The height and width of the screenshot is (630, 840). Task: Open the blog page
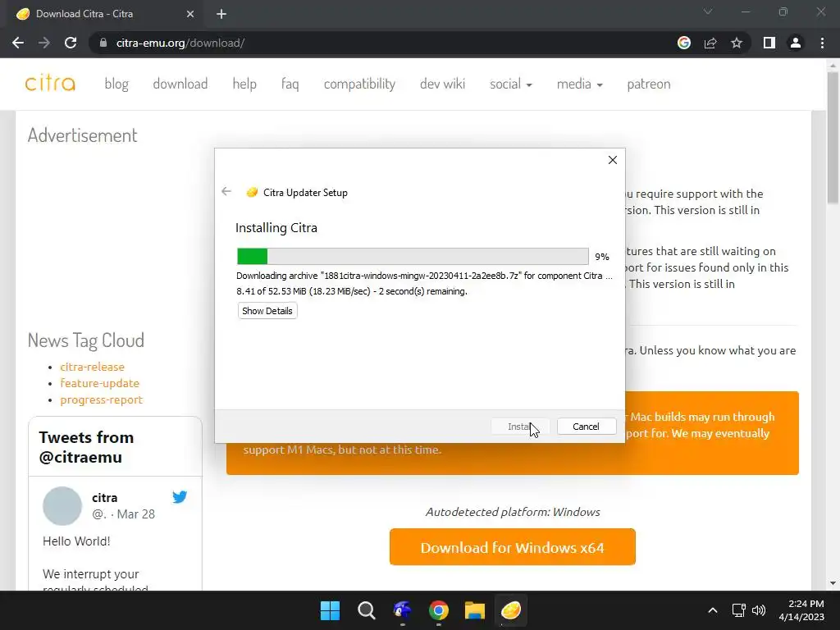tap(116, 84)
